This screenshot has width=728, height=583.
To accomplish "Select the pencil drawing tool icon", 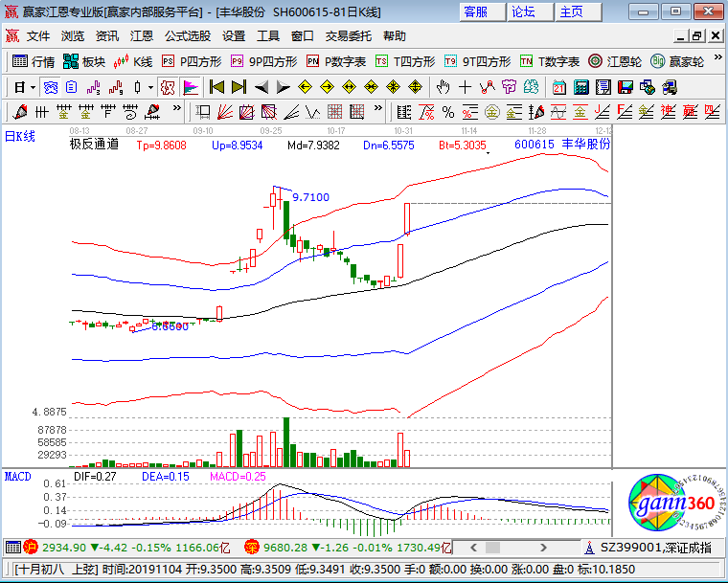I will point(19,112).
